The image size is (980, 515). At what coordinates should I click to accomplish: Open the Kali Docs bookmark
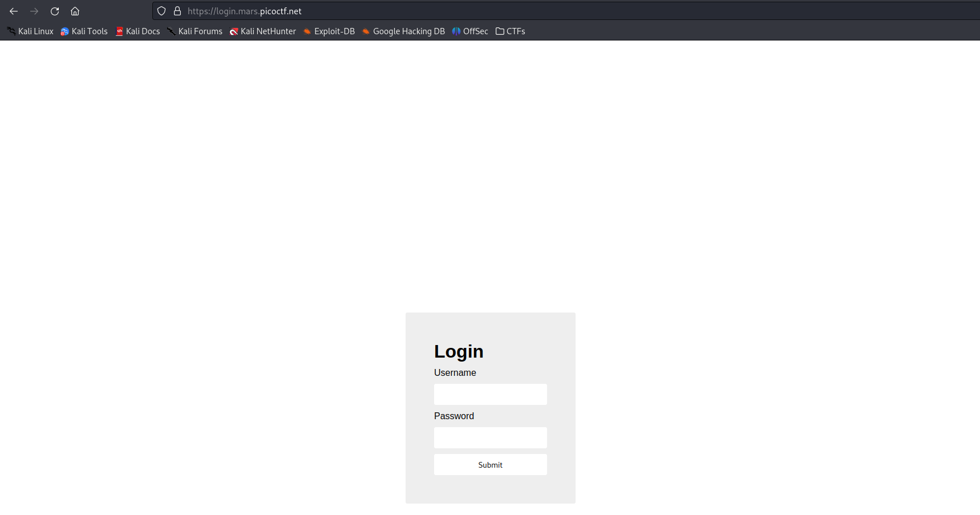coord(138,31)
